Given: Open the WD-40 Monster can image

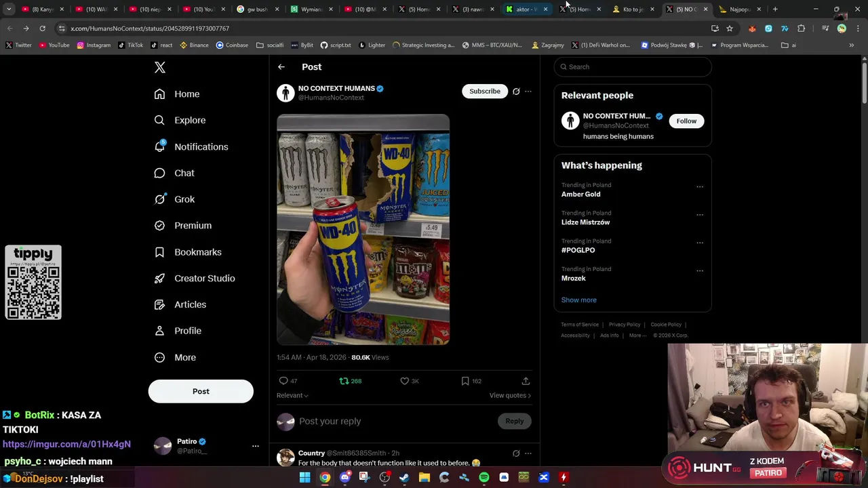Looking at the screenshot, I should click(363, 230).
